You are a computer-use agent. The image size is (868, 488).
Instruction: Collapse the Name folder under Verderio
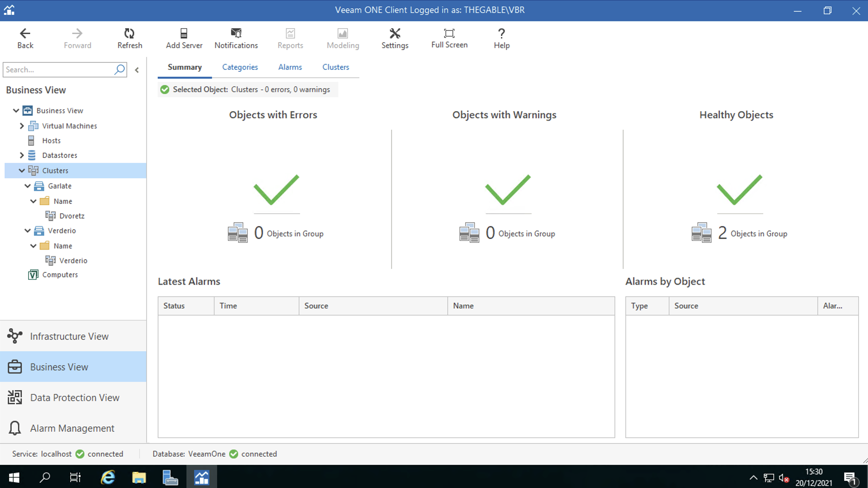click(x=34, y=246)
